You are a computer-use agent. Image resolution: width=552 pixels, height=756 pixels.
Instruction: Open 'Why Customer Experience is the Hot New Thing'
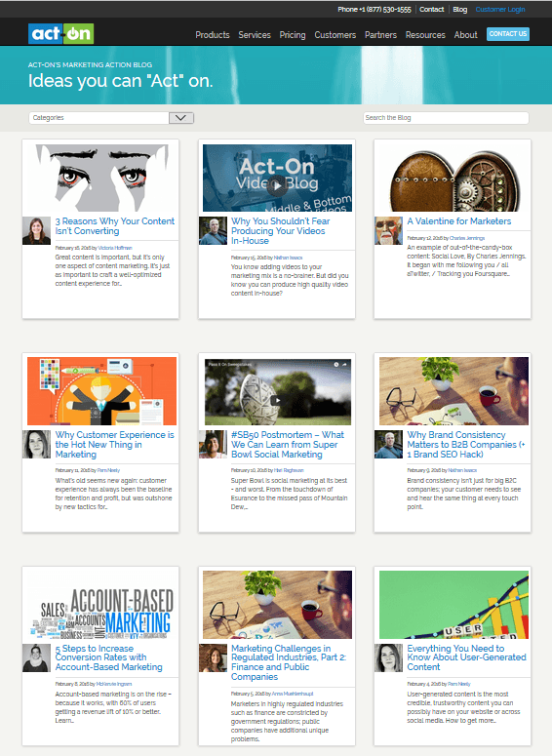(115, 444)
